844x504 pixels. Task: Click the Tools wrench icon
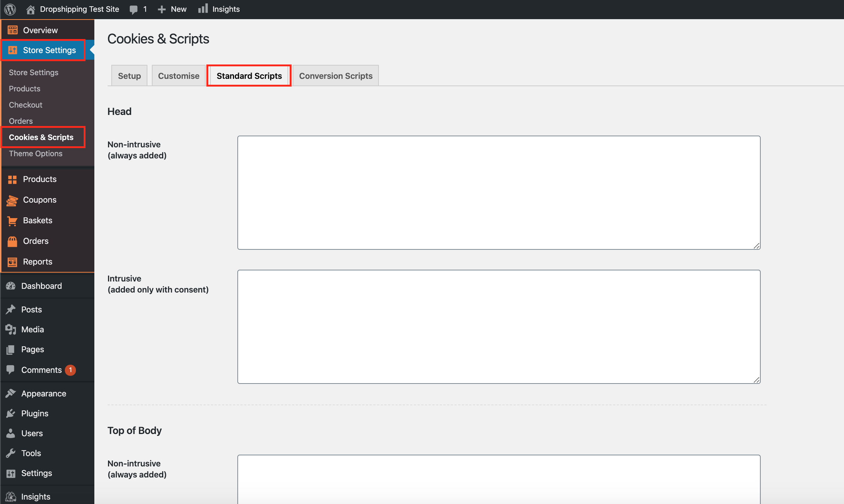click(11, 453)
